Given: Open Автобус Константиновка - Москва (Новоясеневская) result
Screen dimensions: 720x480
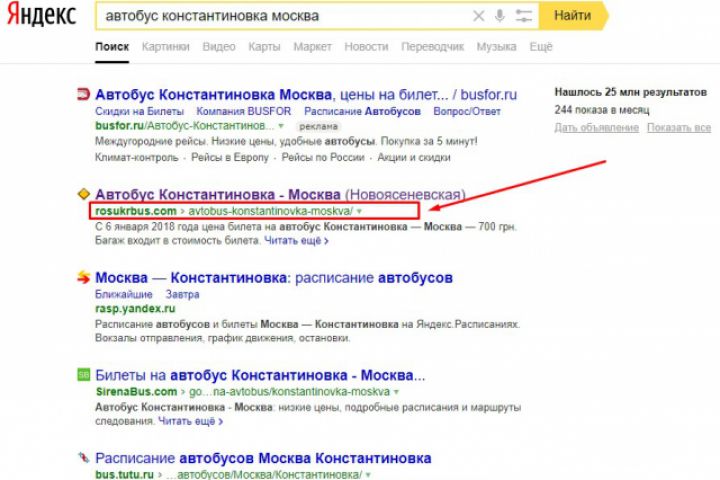Looking at the screenshot, I should click(280, 194).
